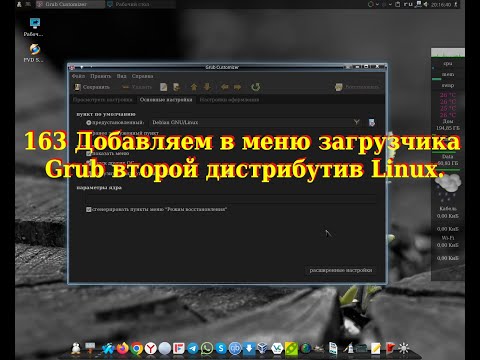Click the ru keyboard layout indicator

[408, 4]
